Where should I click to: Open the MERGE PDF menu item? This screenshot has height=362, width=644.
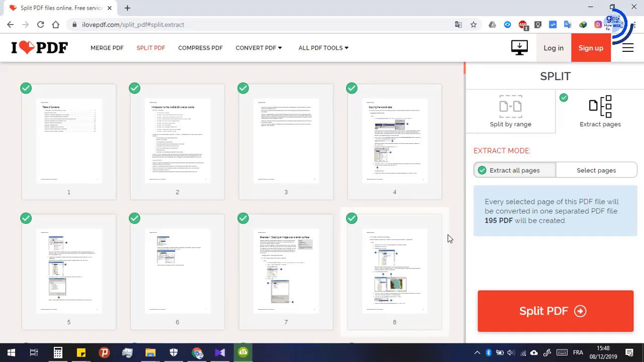(x=107, y=48)
